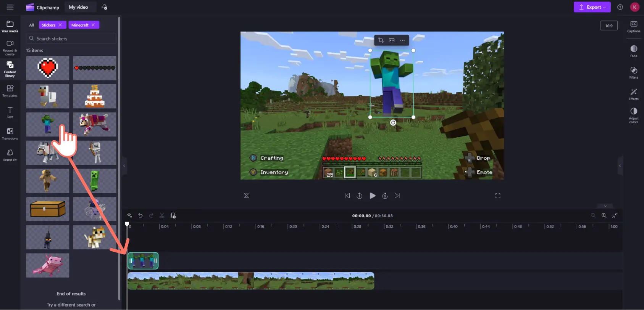This screenshot has width=644, height=310.
Task: Open the Filters panel
Action: pos(633,72)
